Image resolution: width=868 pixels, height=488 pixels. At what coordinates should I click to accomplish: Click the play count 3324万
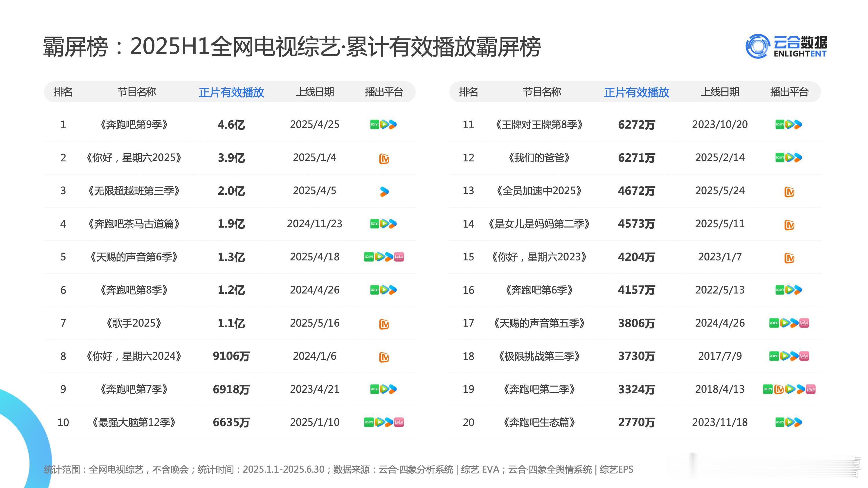click(637, 389)
